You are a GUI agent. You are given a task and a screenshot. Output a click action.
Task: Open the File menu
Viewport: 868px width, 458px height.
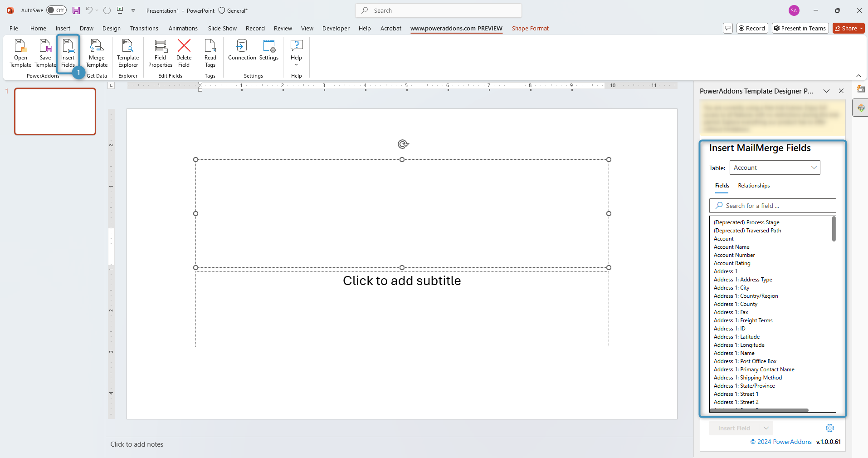click(14, 28)
